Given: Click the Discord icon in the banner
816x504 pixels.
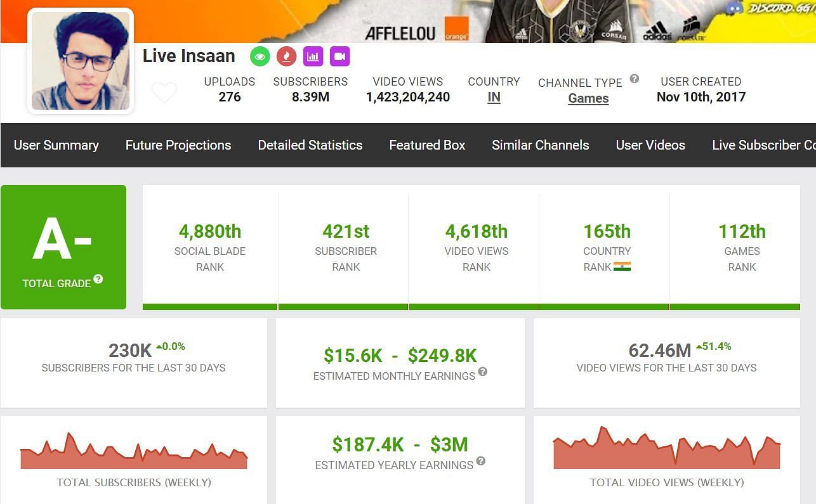Looking at the screenshot, I should [735, 8].
